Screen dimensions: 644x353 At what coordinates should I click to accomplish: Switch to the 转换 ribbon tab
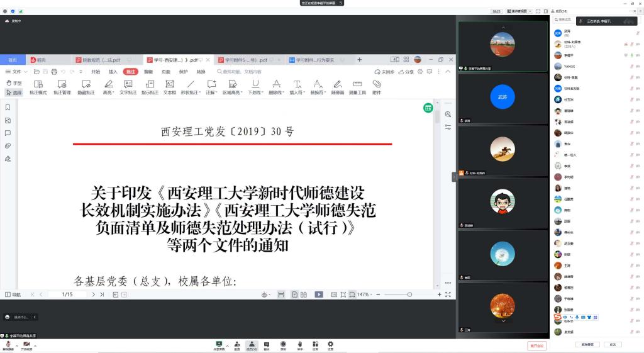click(x=201, y=72)
